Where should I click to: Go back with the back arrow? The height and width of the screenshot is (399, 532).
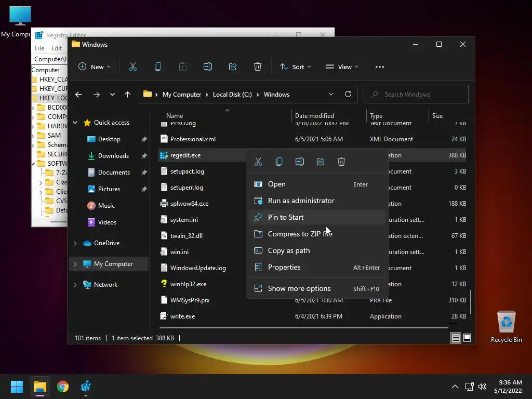click(x=78, y=95)
